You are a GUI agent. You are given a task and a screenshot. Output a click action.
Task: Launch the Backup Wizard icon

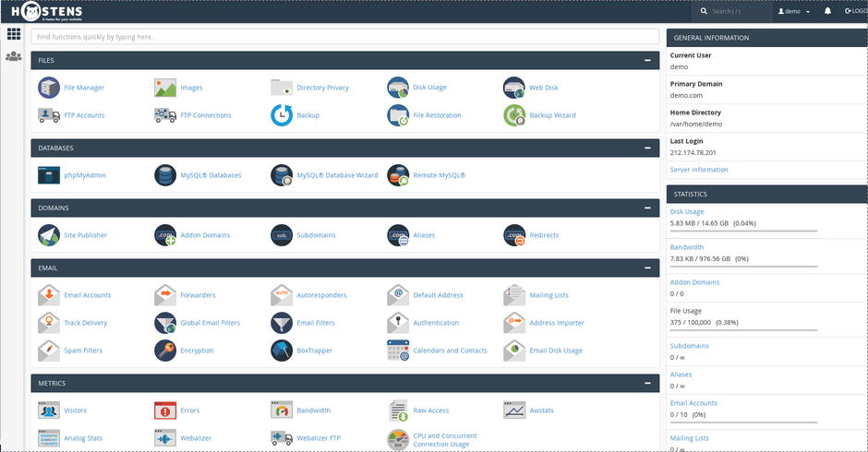point(514,115)
